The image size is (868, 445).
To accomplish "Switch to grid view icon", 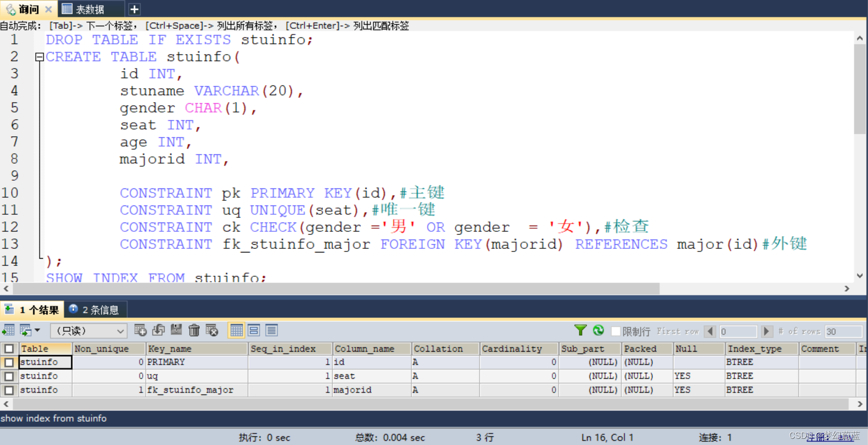I will click(x=236, y=330).
